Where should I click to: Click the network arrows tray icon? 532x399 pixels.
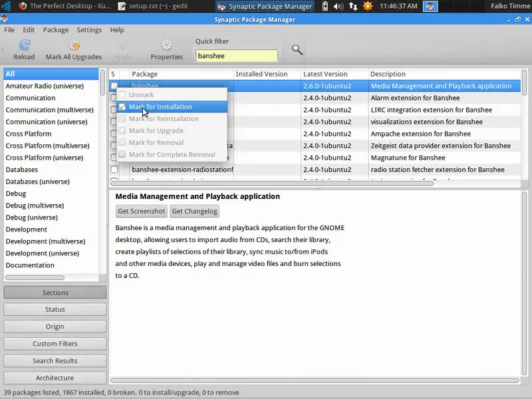pos(353,6)
